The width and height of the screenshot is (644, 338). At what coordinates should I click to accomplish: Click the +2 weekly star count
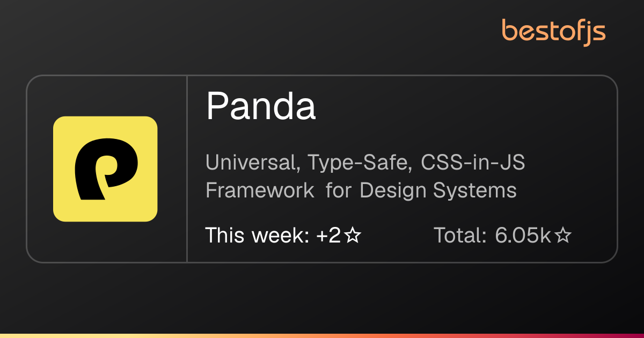pos(328,235)
